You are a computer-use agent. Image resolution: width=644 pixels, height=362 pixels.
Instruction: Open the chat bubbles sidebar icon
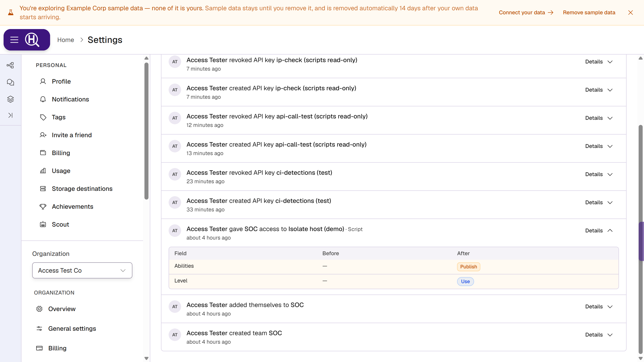tap(10, 82)
